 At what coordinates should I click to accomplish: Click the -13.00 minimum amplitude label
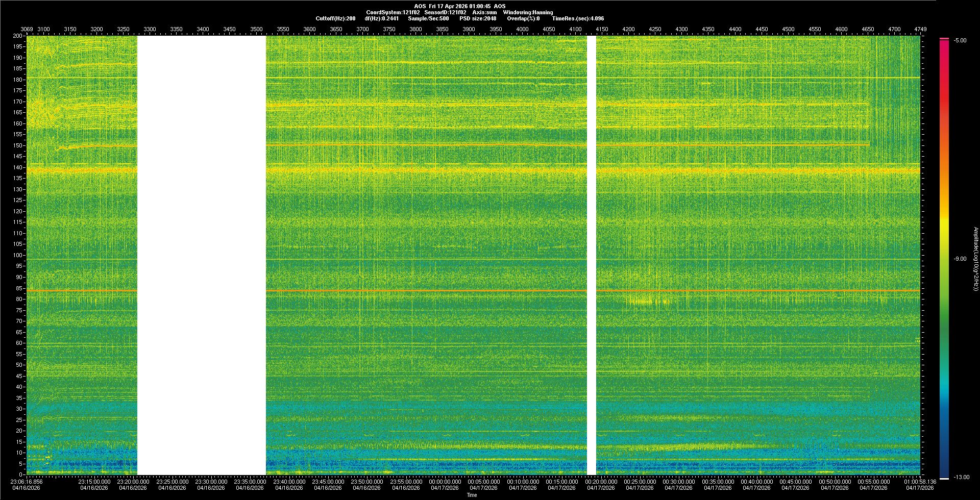tap(961, 478)
